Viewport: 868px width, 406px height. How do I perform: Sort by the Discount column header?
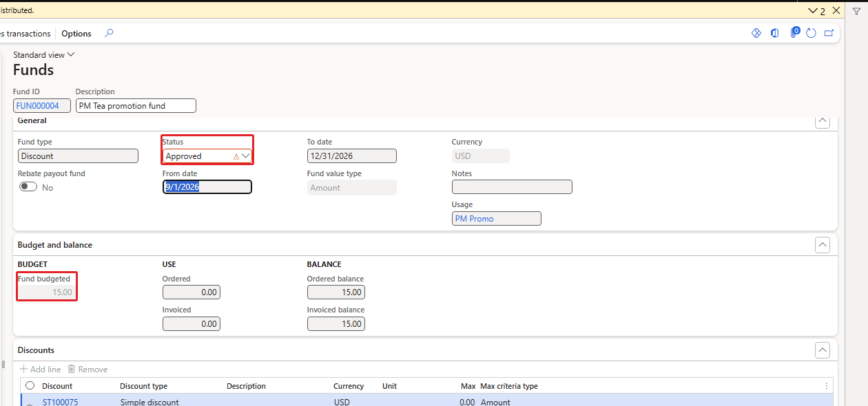[x=57, y=386]
